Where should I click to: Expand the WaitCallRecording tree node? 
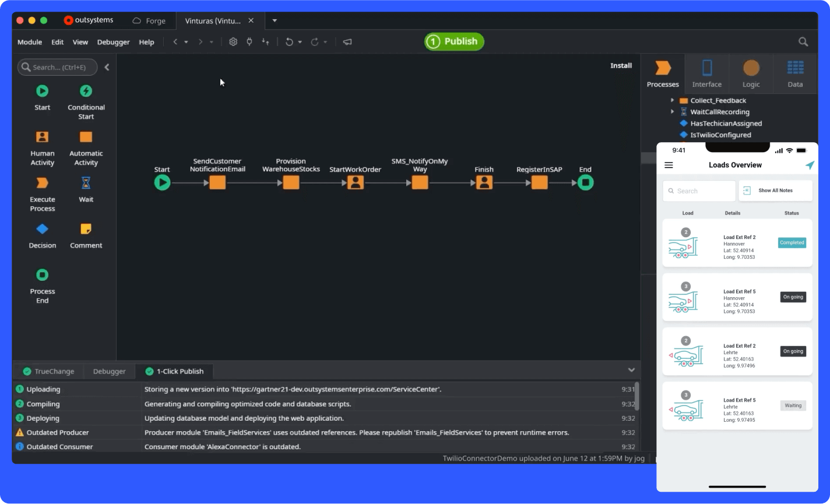[x=672, y=112]
